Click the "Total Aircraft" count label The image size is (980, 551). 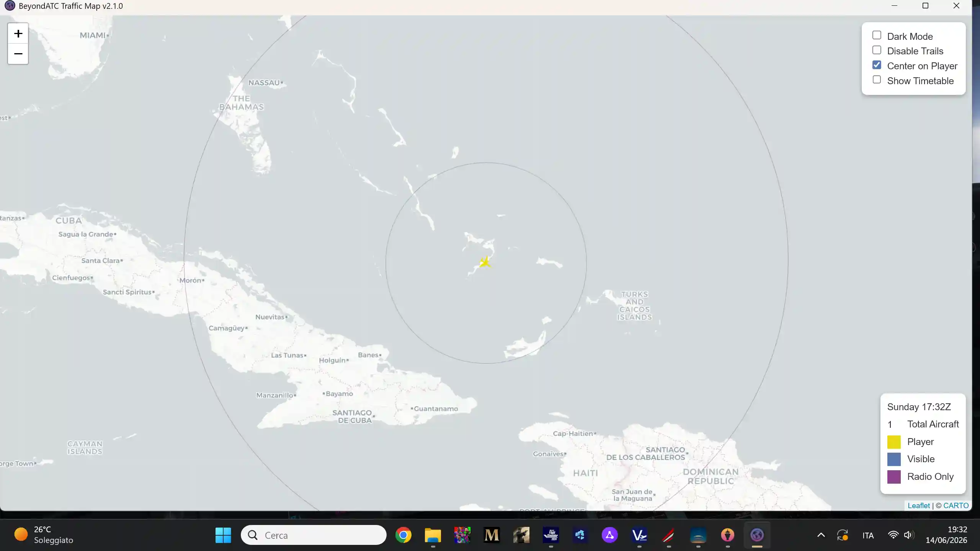click(x=933, y=424)
